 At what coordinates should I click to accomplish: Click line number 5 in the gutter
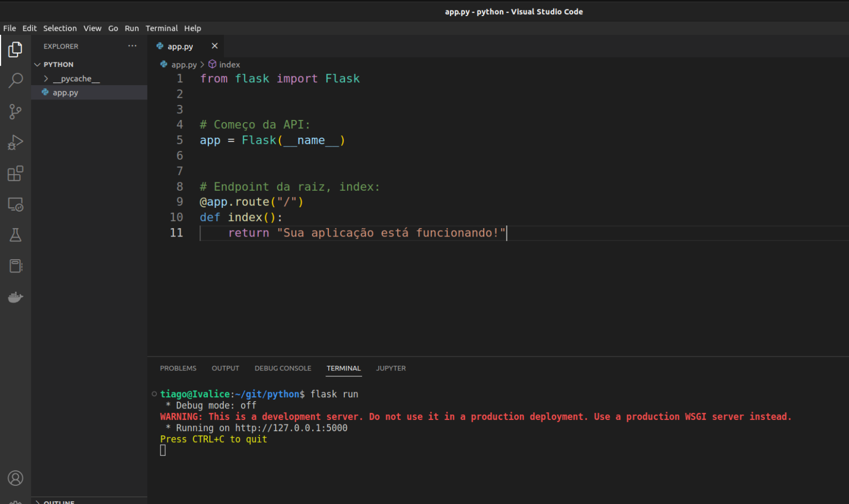[x=180, y=140]
